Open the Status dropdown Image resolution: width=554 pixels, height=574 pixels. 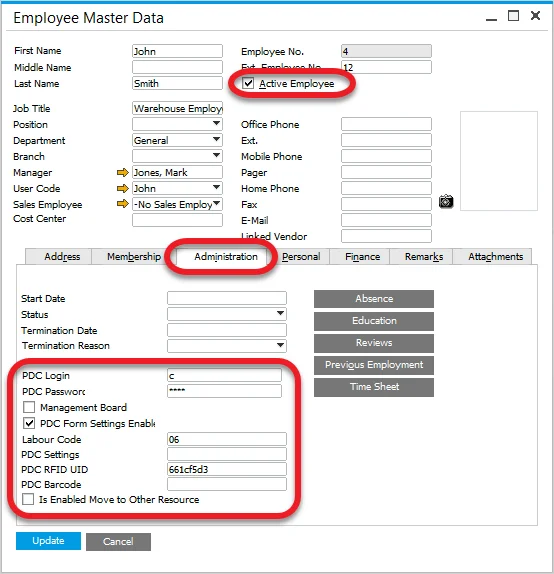[280, 314]
